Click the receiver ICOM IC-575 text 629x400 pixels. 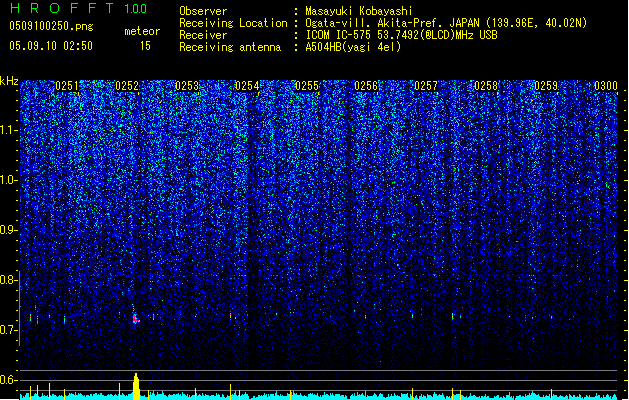click(401, 35)
